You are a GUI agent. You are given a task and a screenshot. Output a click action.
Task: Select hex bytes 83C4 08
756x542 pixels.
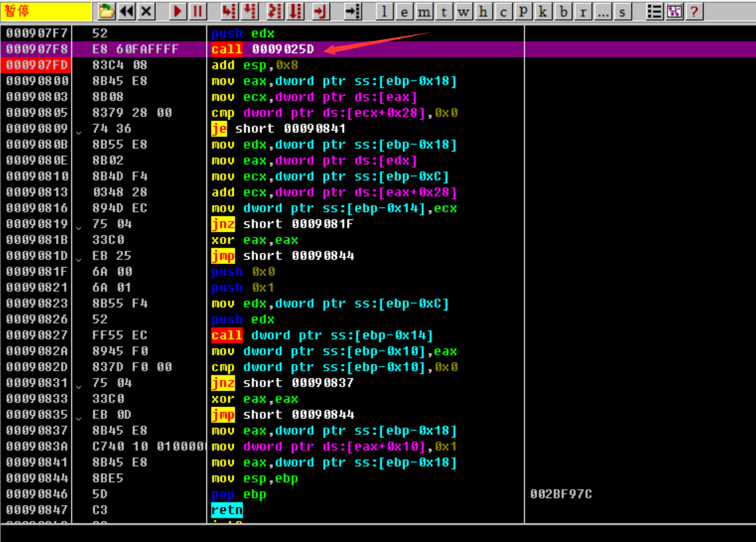120,65
